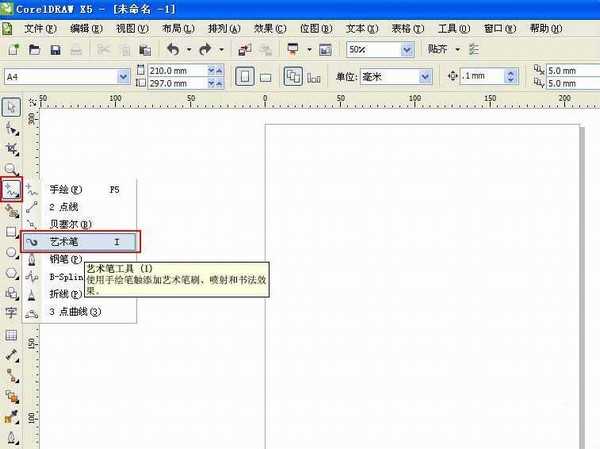The image size is (600, 449).
Task: Select the Smart fill tool
Action: (11, 211)
